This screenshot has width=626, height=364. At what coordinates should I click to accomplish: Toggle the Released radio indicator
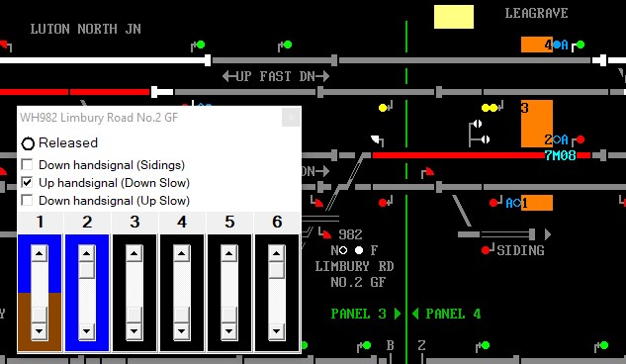point(28,143)
